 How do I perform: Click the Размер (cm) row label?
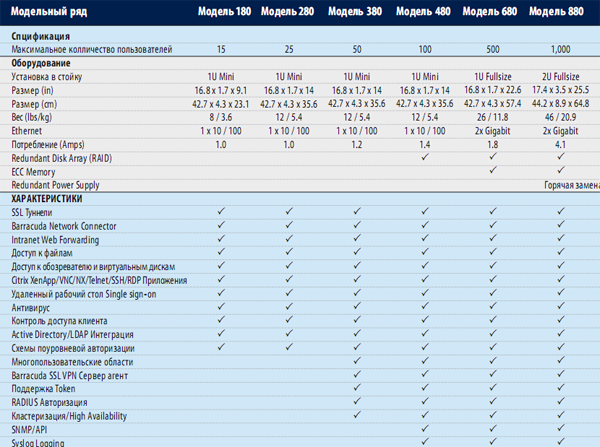pos(34,104)
